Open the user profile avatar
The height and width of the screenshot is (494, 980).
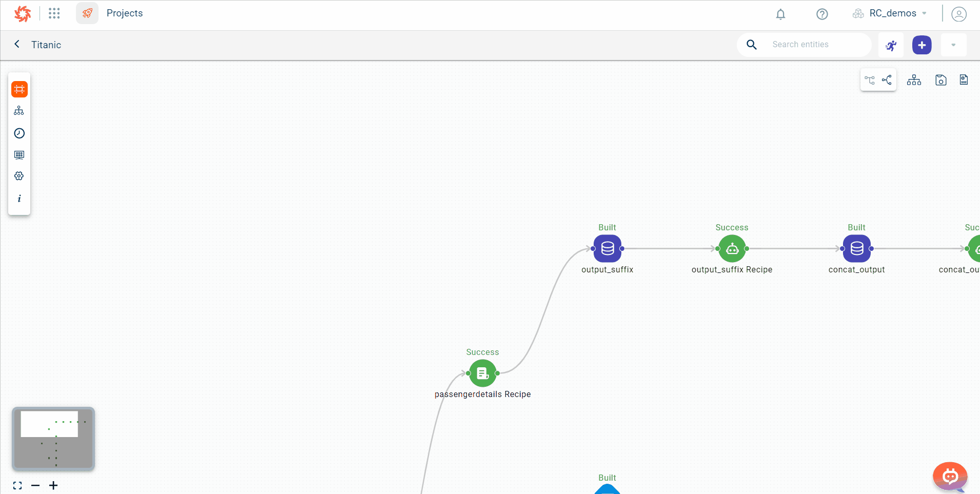(x=958, y=14)
